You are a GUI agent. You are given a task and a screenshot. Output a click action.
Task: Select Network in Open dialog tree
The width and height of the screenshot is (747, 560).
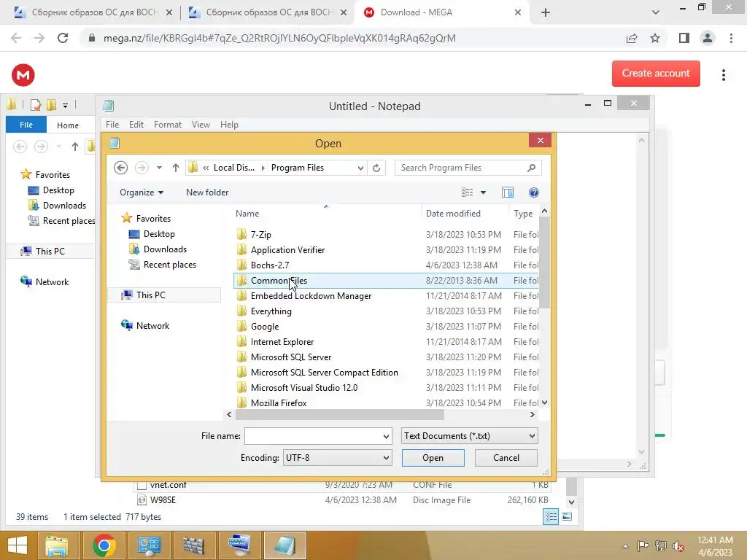click(x=152, y=326)
